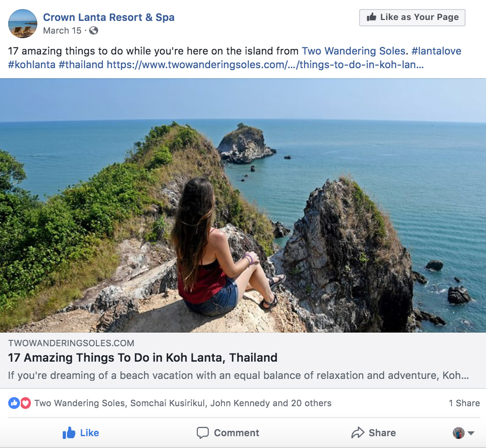This screenshot has height=448, width=486.
Task: Like the post with the thumbs-up button
Action: click(x=81, y=433)
